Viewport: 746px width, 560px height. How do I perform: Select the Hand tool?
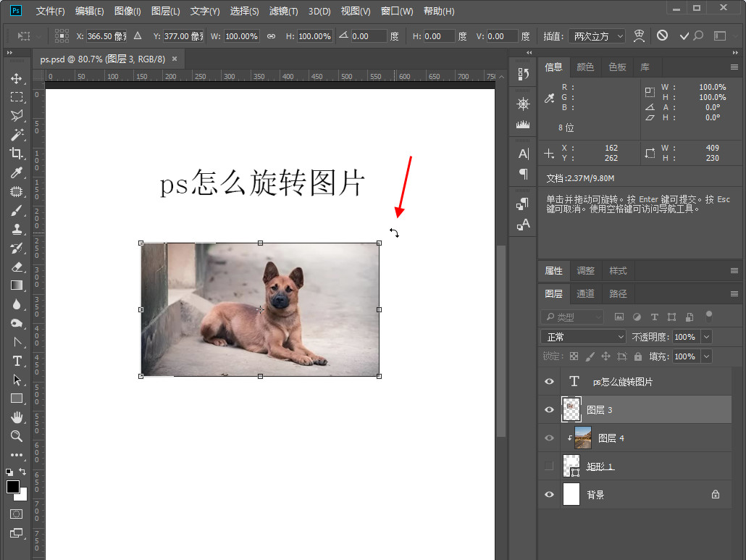pyautogui.click(x=16, y=417)
